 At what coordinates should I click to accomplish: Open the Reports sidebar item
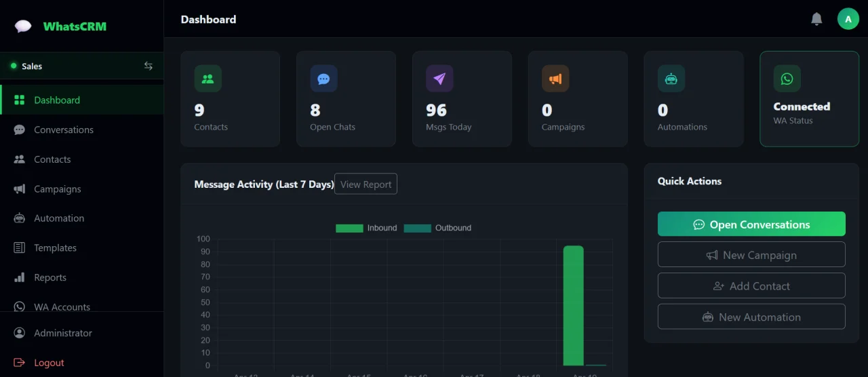click(81, 277)
